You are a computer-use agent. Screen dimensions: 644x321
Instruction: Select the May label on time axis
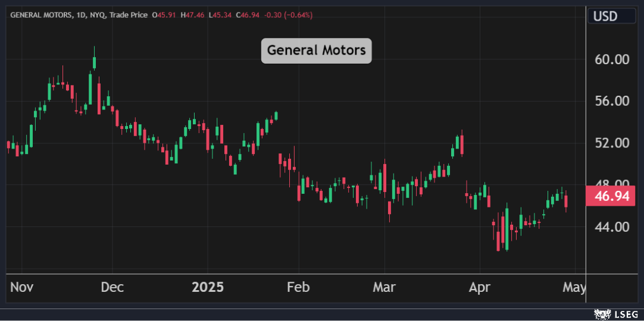tap(574, 288)
